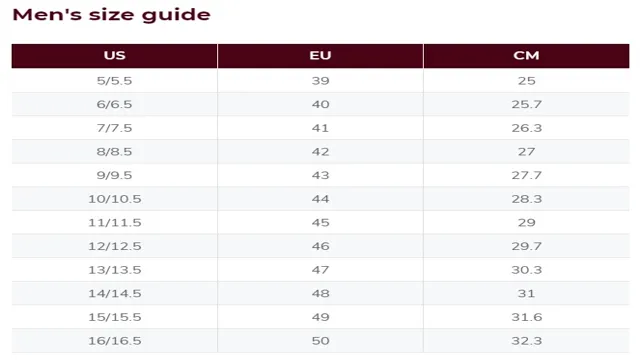Click EU size 42 cell
640x360 pixels.
[x=320, y=151]
